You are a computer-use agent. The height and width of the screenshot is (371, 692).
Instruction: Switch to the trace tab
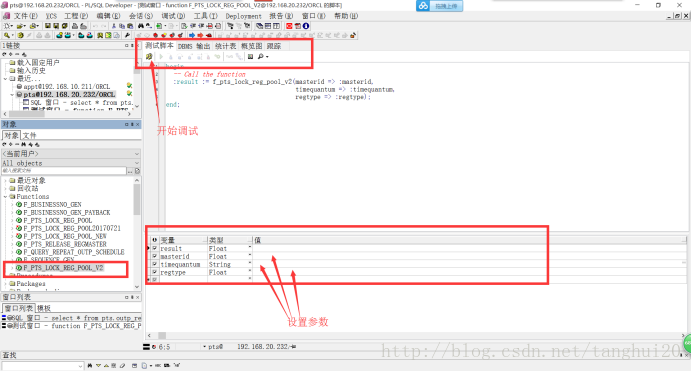point(274,46)
